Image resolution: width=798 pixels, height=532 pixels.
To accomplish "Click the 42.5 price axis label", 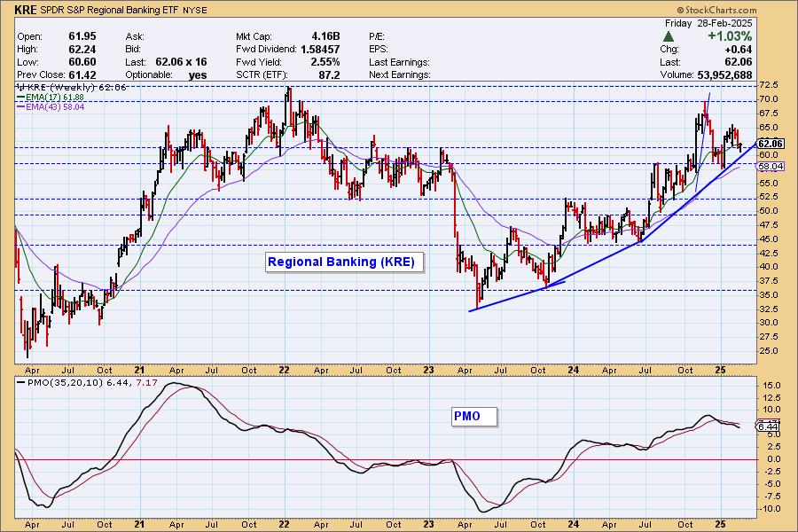I will point(768,253).
